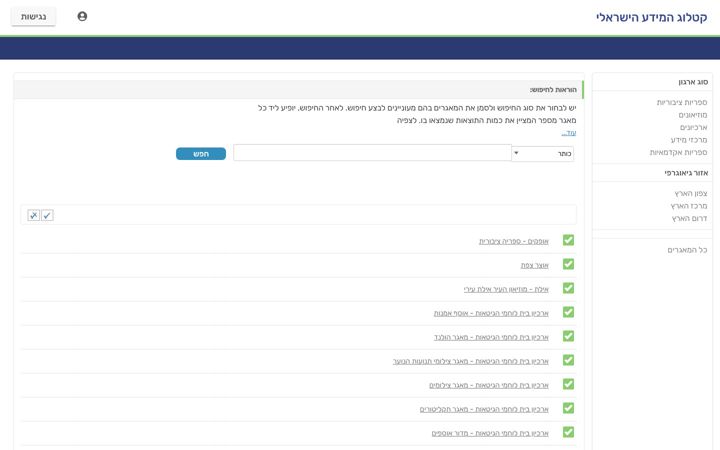Click the blue חפש search button
Viewport: 720px width, 450px height.
(x=201, y=154)
